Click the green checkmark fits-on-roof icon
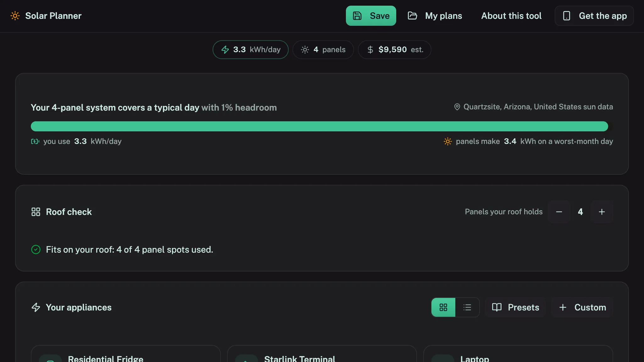644x362 pixels. tap(36, 250)
